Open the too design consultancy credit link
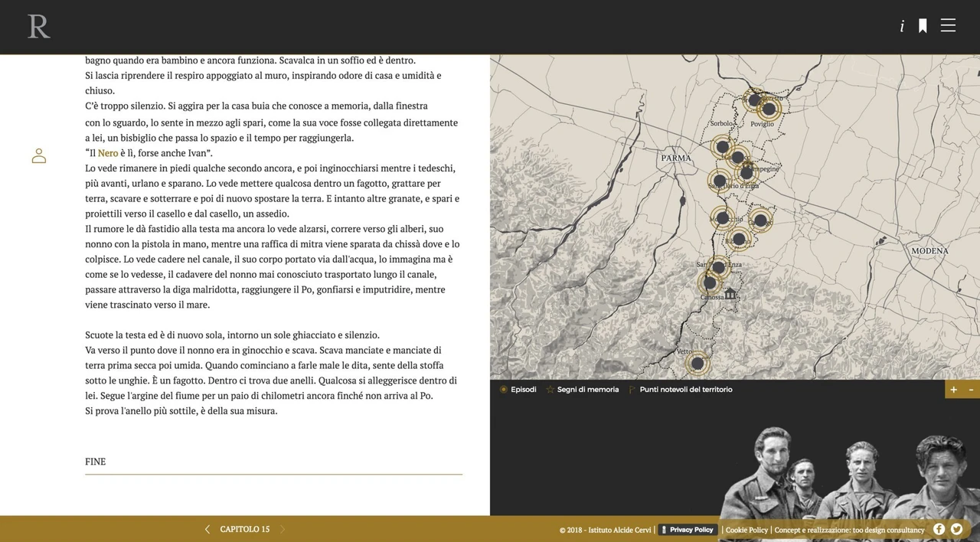Viewport: 980px width, 542px height. pyautogui.click(x=850, y=530)
